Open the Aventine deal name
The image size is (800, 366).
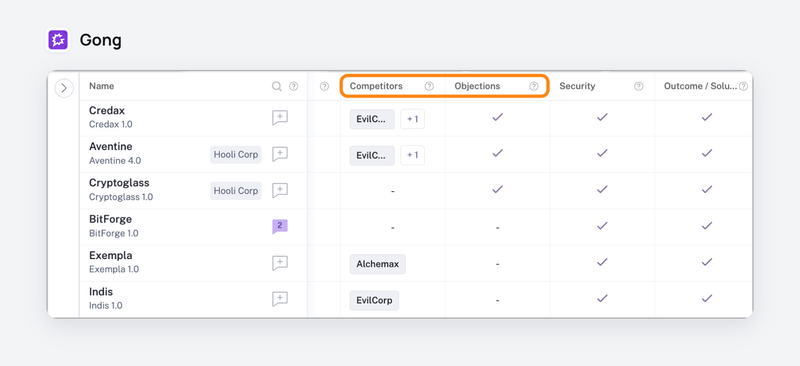click(x=111, y=147)
